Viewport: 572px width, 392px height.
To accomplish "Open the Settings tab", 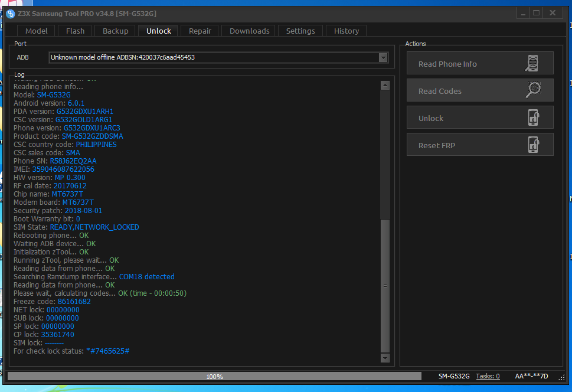I will 300,31.
